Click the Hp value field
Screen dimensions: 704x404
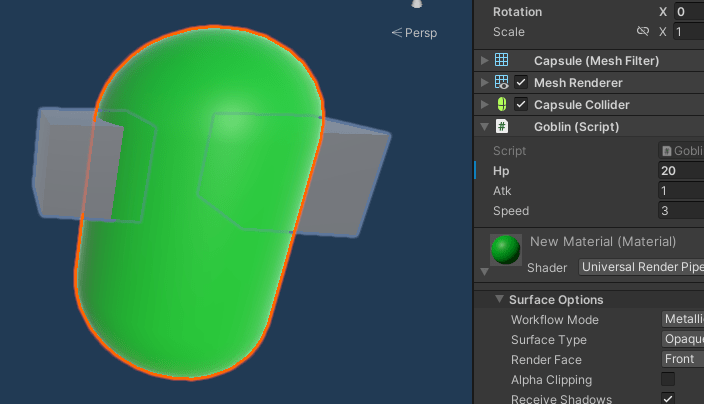point(680,171)
